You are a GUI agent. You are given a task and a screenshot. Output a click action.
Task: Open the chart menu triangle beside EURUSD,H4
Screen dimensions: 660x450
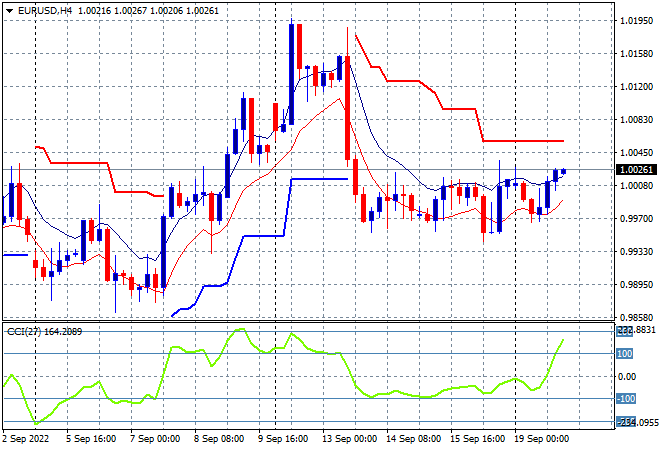[x=9, y=11]
